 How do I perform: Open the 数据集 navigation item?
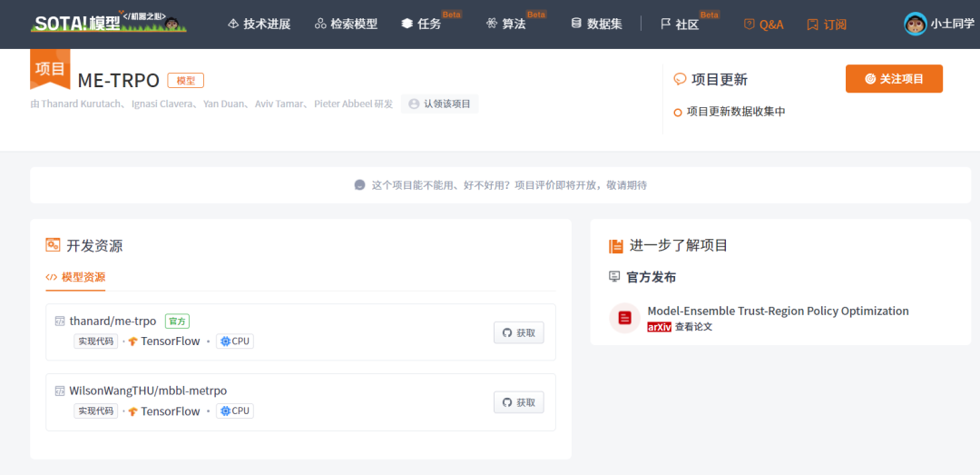596,25
